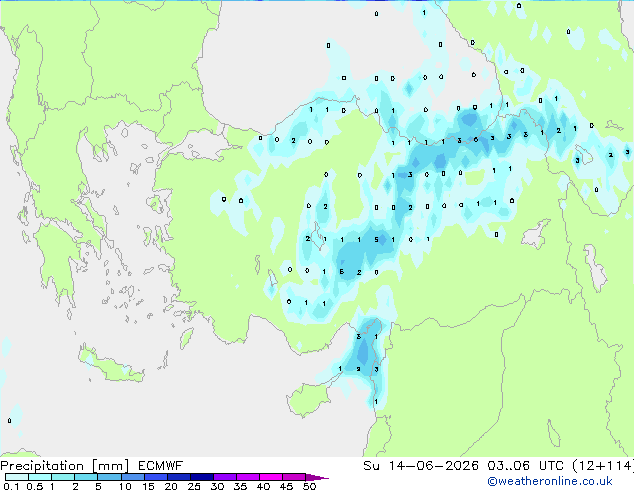Click the '30' legend scale value
Viewport: 634px width, 490px height.
[217, 486]
